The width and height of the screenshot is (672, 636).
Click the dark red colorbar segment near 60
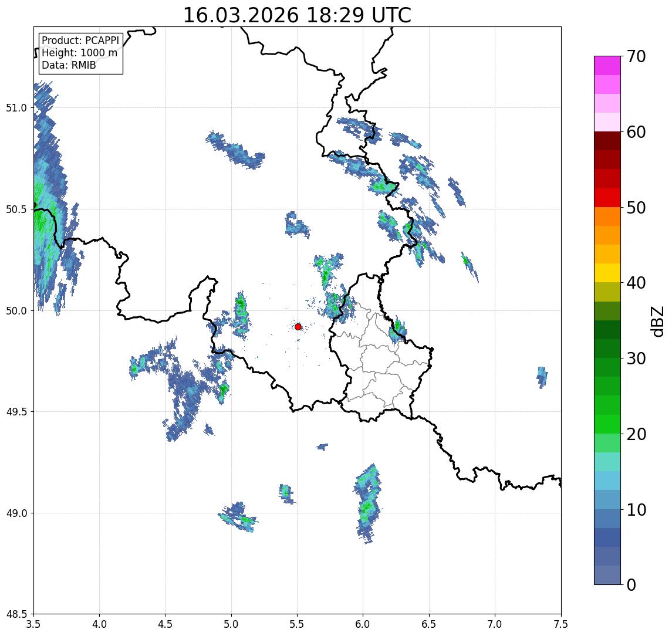click(607, 141)
